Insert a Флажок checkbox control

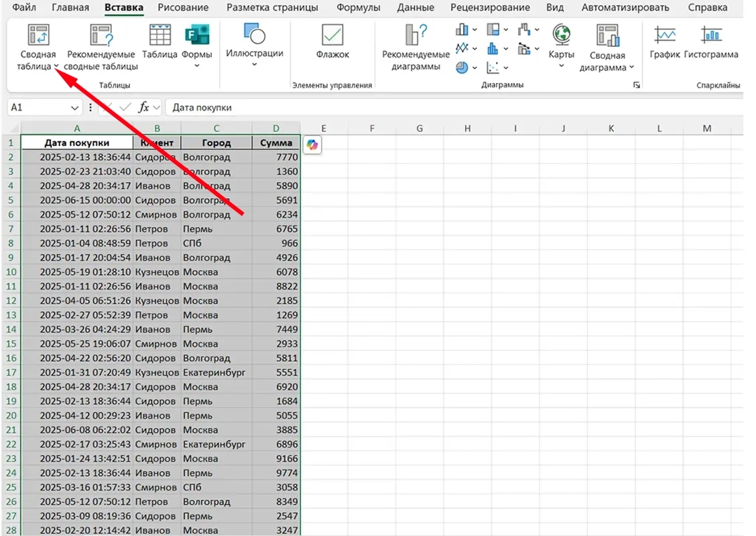(332, 36)
